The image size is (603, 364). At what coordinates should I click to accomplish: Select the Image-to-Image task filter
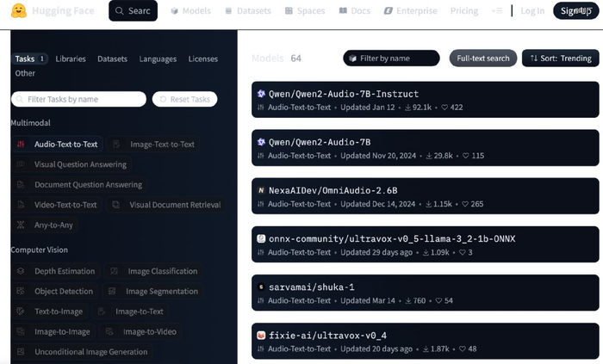(x=53, y=332)
